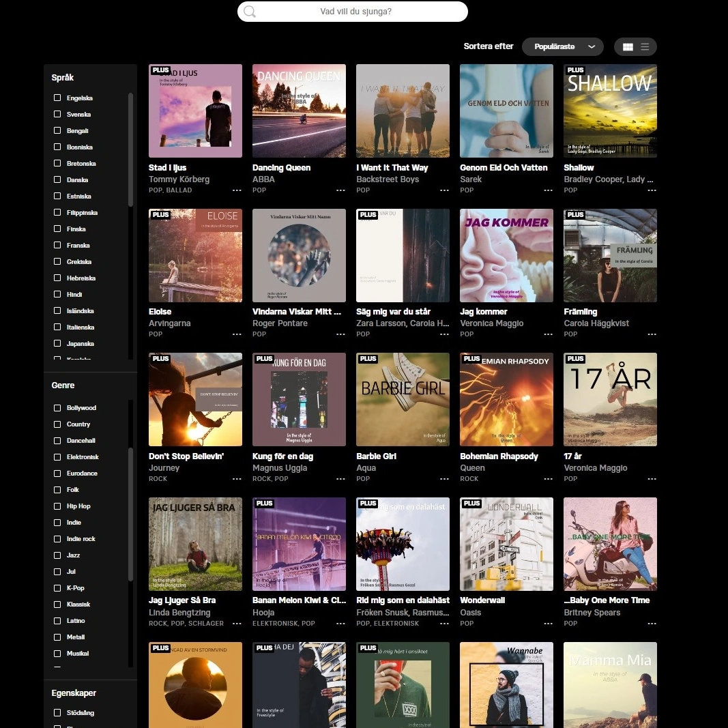Viewport: 728px width, 728px height.
Task: Switch to list view layout
Action: tap(645, 47)
